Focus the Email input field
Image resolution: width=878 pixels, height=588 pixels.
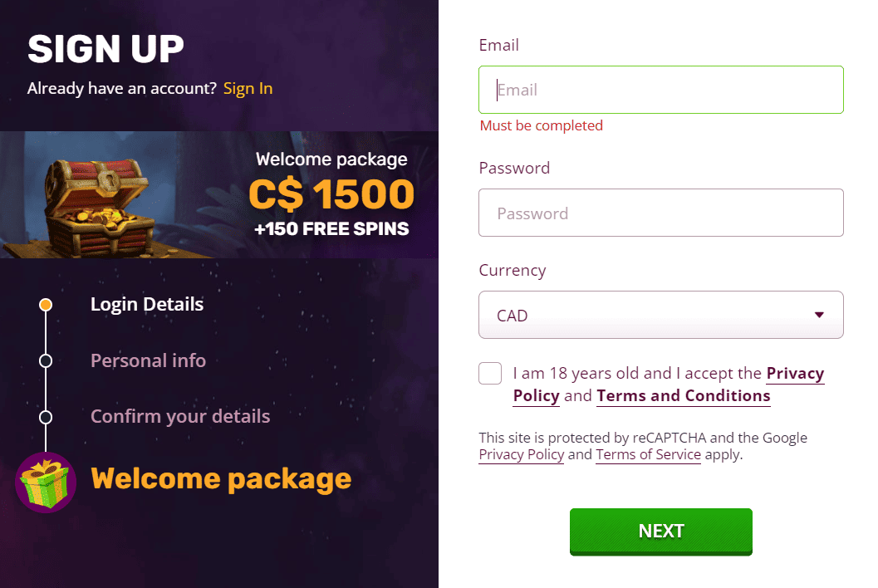(660, 90)
